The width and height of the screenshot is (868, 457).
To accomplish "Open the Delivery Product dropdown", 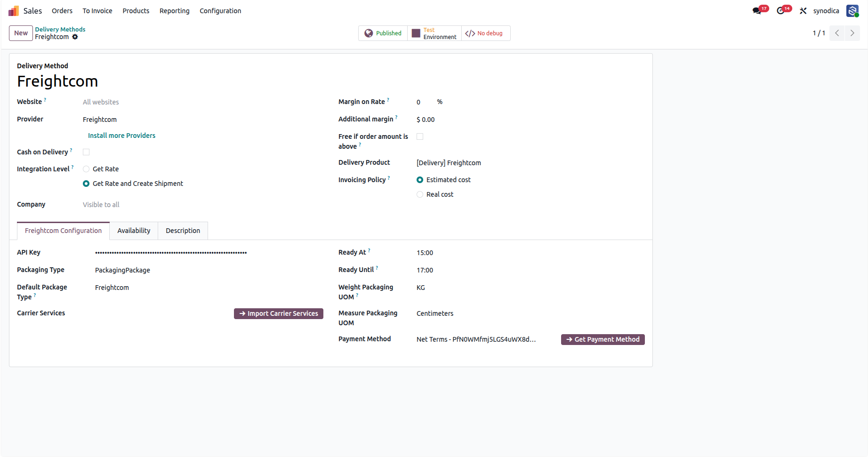I will [x=530, y=163].
